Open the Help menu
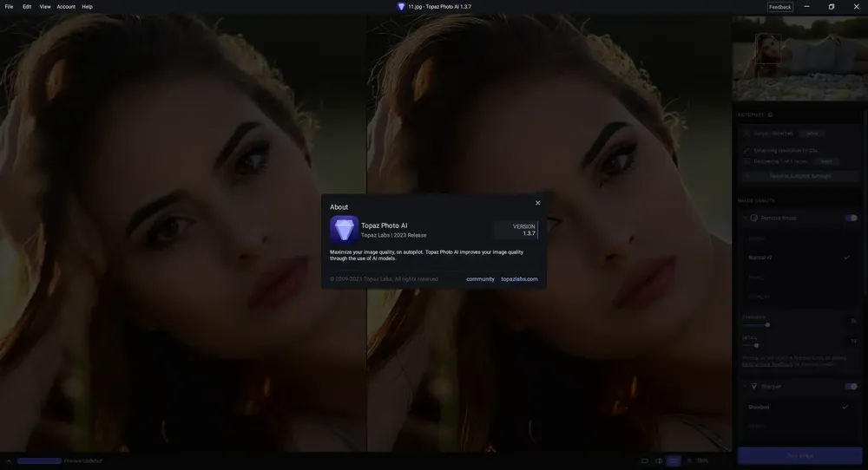868x470 pixels. [87, 7]
